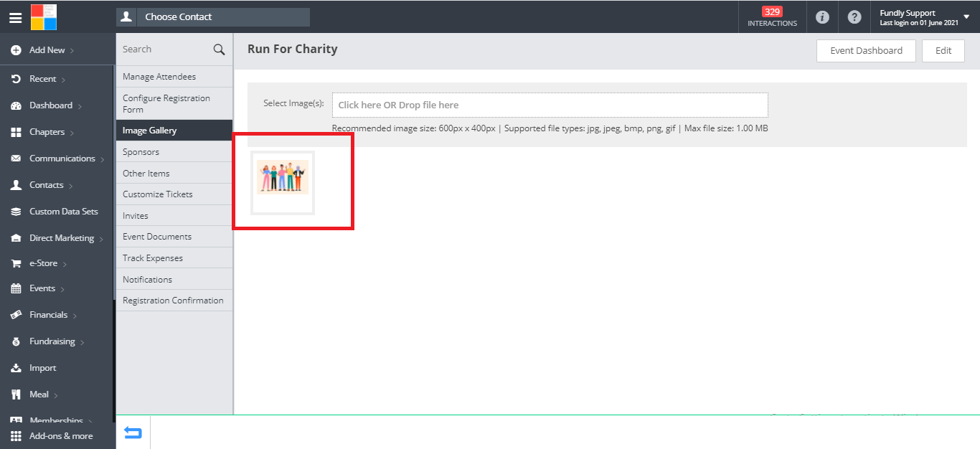Click the Financials money icon

pyautogui.click(x=16, y=315)
